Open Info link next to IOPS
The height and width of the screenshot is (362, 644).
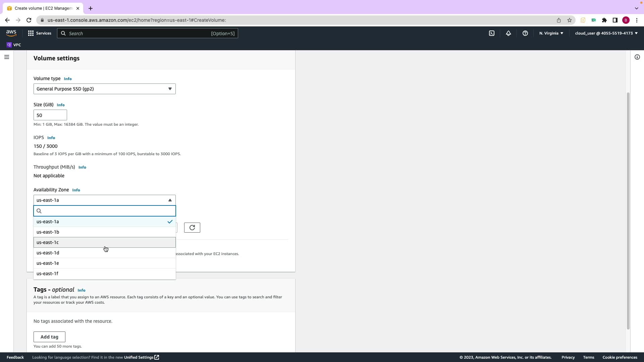tap(51, 138)
